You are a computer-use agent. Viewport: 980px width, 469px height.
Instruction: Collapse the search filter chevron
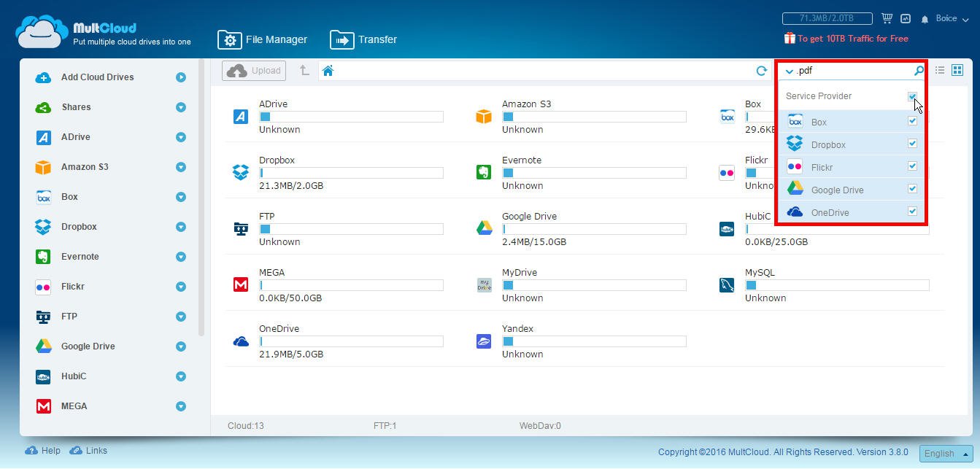(x=789, y=71)
